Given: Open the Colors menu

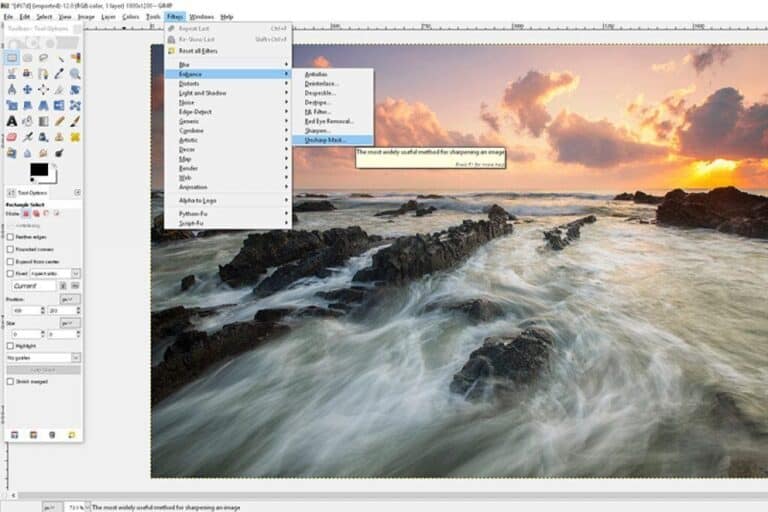Looking at the screenshot, I should click(x=131, y=17).
